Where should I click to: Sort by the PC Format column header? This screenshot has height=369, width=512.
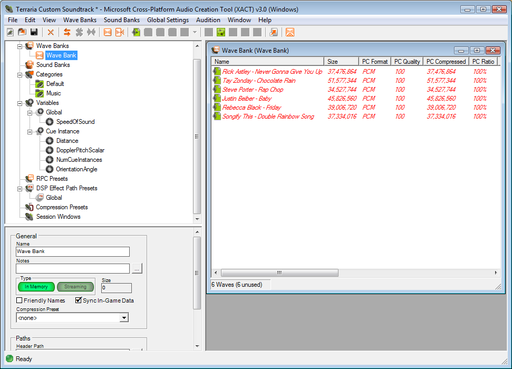click(375, 61)
